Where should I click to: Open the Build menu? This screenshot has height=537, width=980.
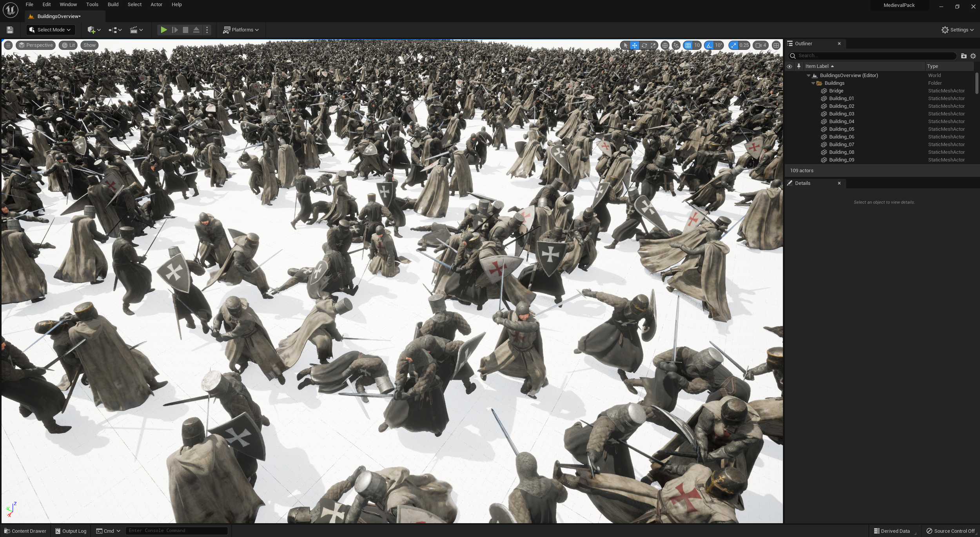pos(113,5)
